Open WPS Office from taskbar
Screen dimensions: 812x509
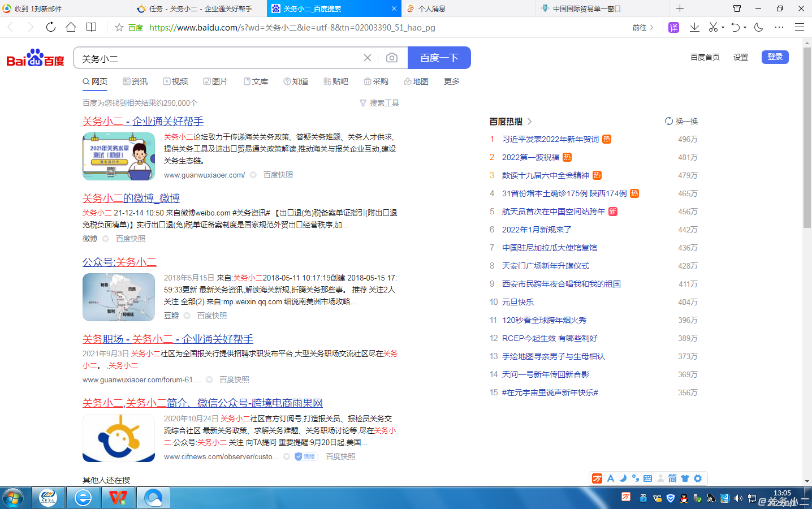pos(118,498)
